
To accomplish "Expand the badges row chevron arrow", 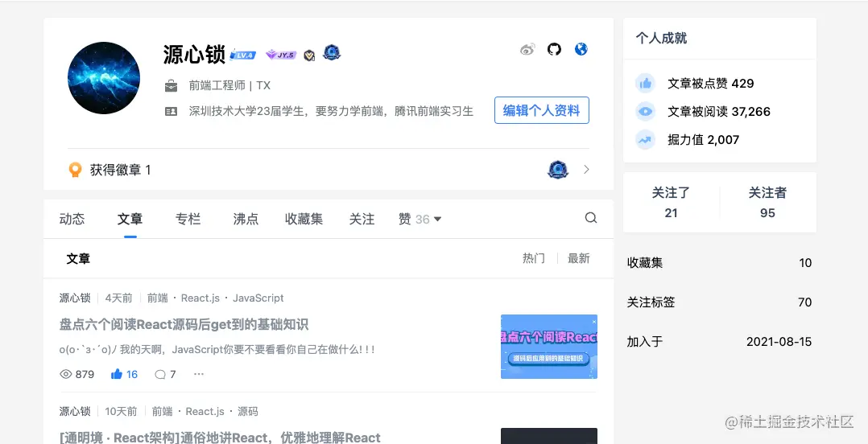I will 586,170.
